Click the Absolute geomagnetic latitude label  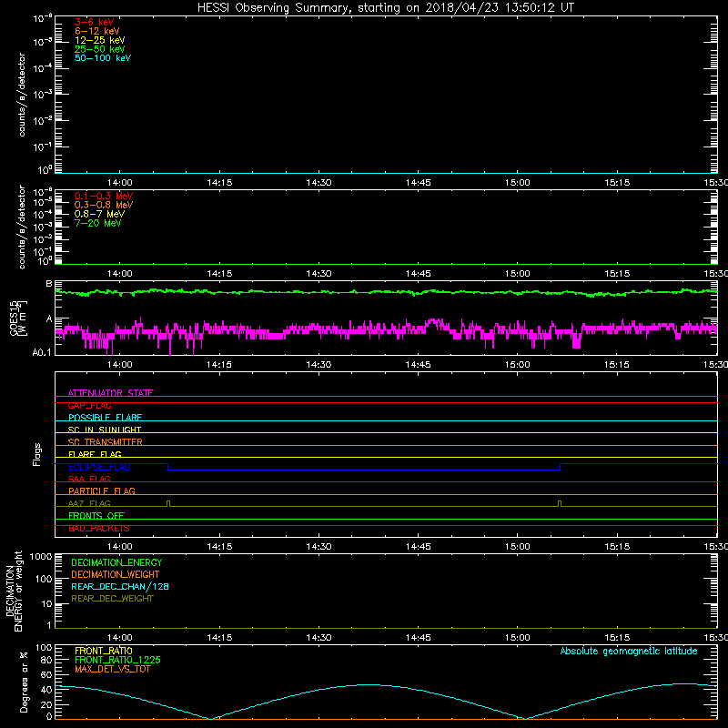coord(629,652)
